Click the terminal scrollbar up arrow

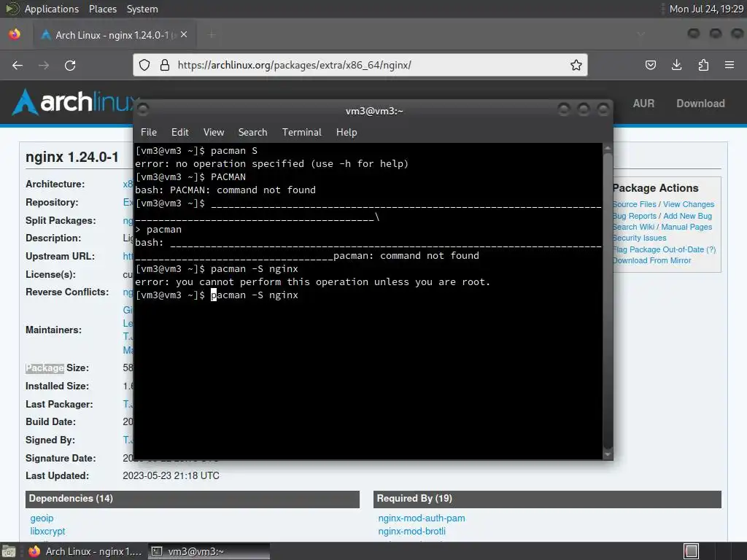coord(608,148)
